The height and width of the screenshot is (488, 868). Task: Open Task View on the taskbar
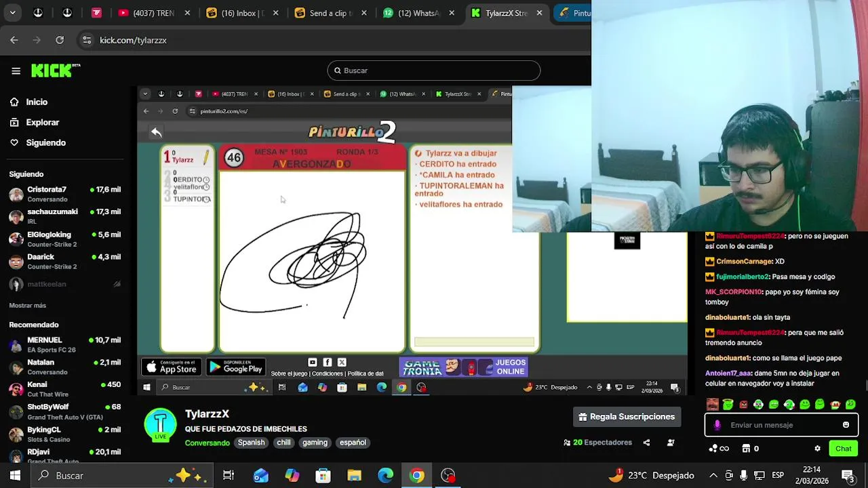pyautogui.click(x=229, y=476)
